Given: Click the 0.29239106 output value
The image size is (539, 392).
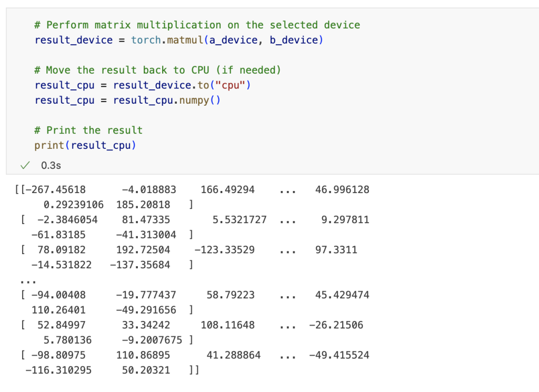Looking at the screenshot, I should coord(74,205).
